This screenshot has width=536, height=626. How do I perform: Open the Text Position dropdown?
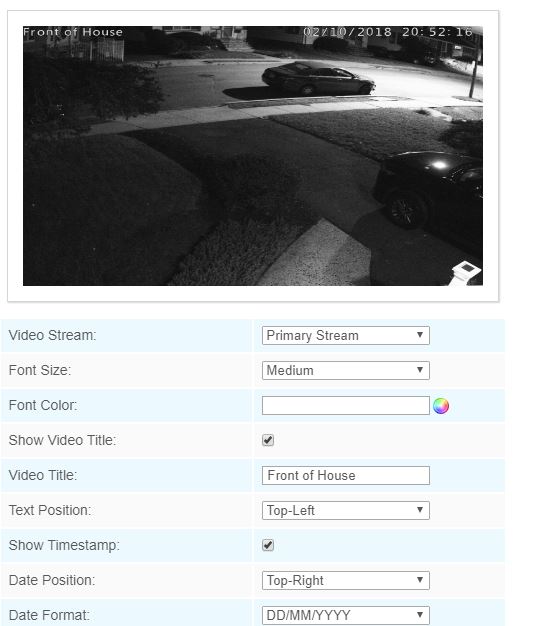[346, 510]
